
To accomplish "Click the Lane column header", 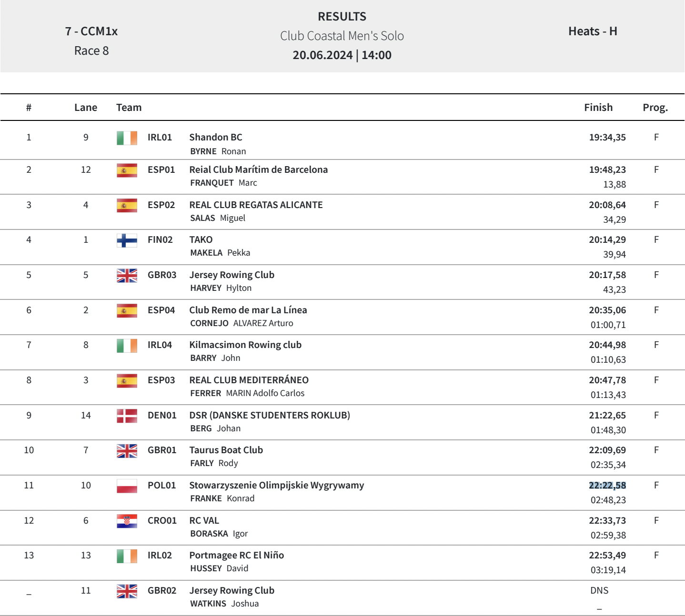I will (x=86, y=108).
